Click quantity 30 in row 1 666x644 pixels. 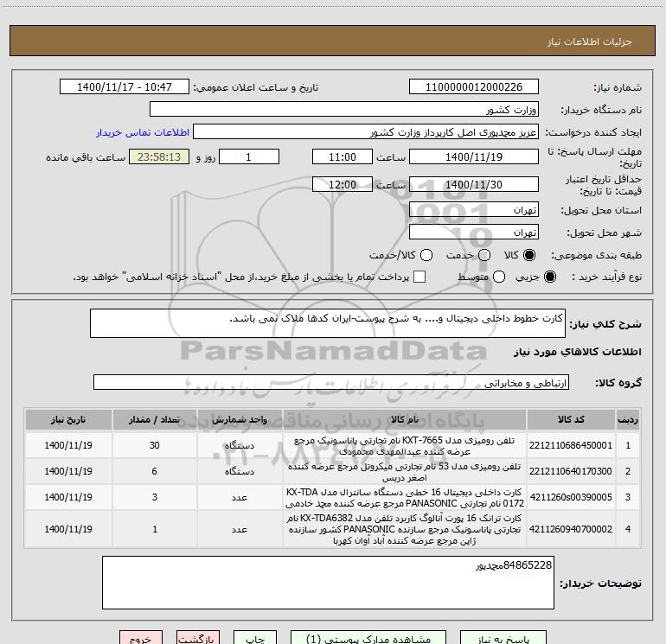(154, 445)
